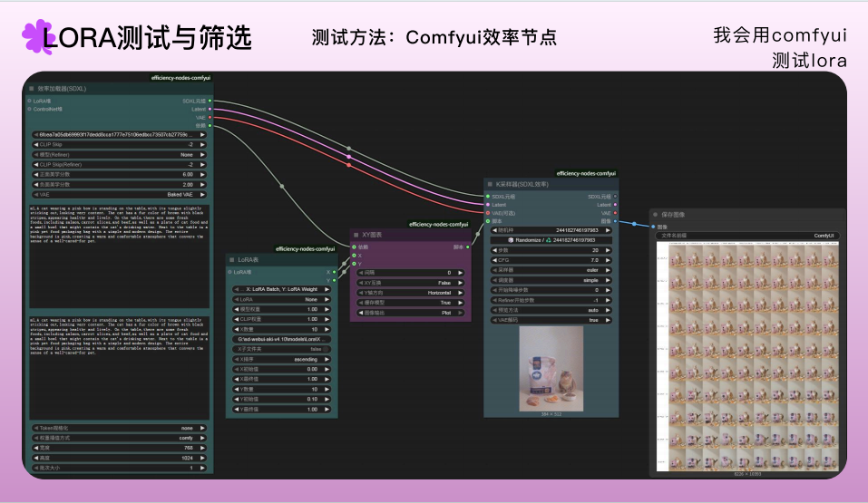Open the VAE Baked VAE selector
868x503 pixels.
(118, 194)
